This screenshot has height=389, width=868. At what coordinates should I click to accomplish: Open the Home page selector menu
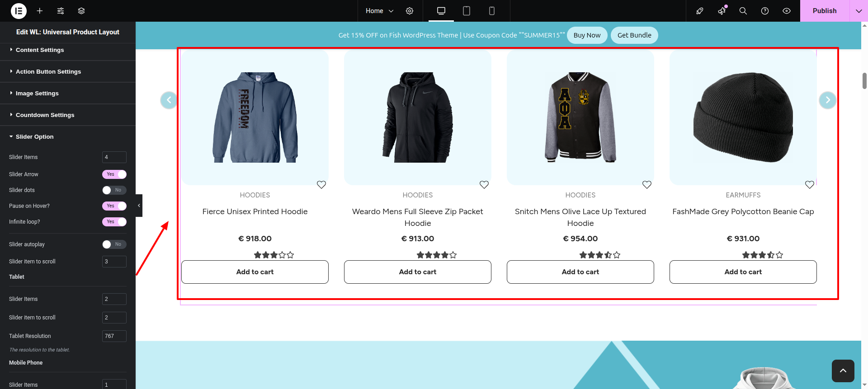tap(379, 11)
